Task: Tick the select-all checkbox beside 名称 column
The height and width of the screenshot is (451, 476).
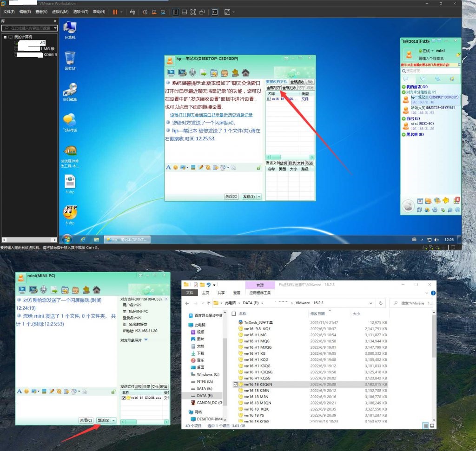Action: click(233, 314)
